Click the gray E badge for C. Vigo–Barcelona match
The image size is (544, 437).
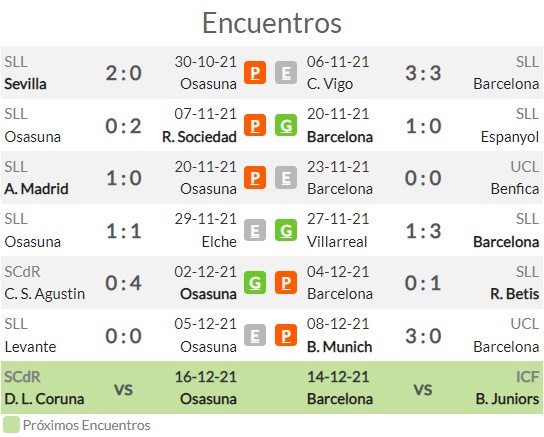click(x=286, y=72)
